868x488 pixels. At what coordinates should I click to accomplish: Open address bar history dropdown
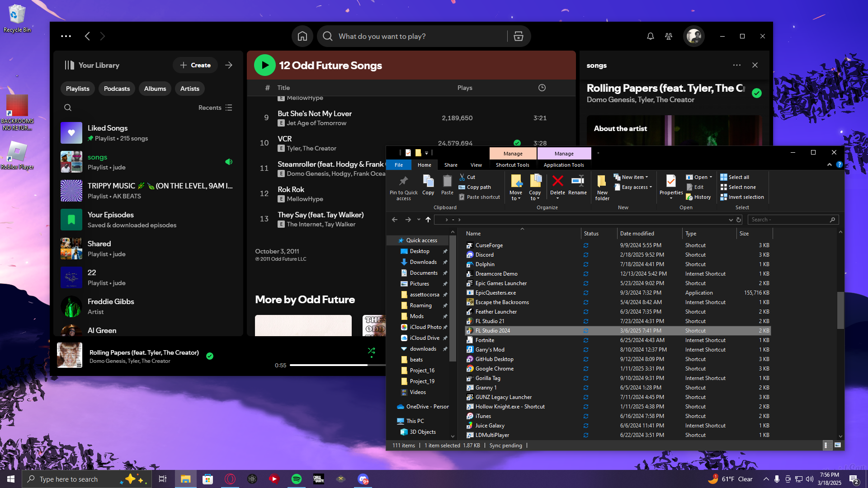(x=731, y=220)
